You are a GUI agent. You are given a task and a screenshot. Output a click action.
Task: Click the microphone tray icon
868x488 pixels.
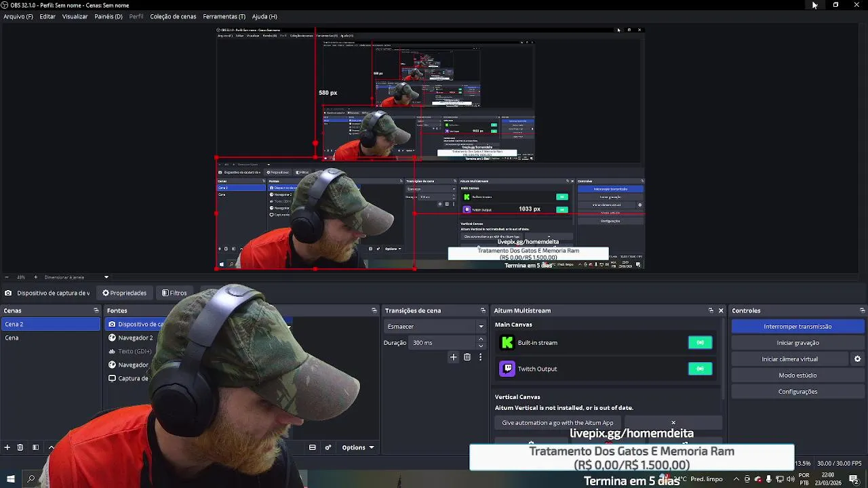point(769,479)
